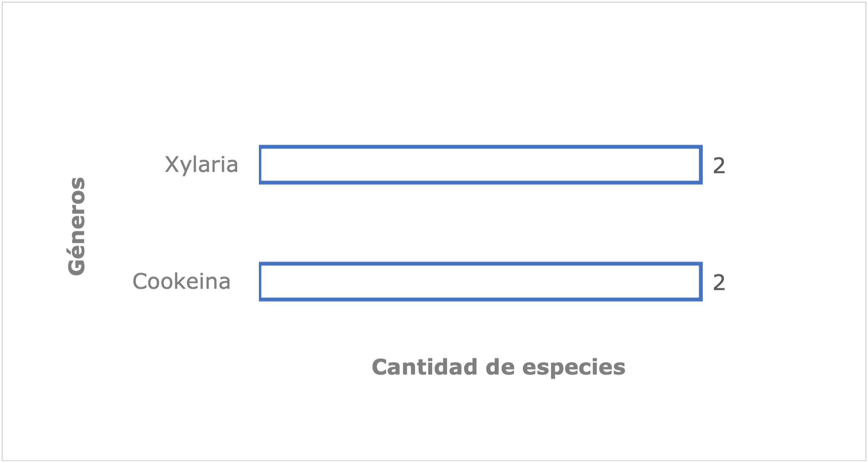Image resolution: width=868 pixels, height=463 pixels.
Task: Select the Géneros vertical axis title
Action: 77,226
